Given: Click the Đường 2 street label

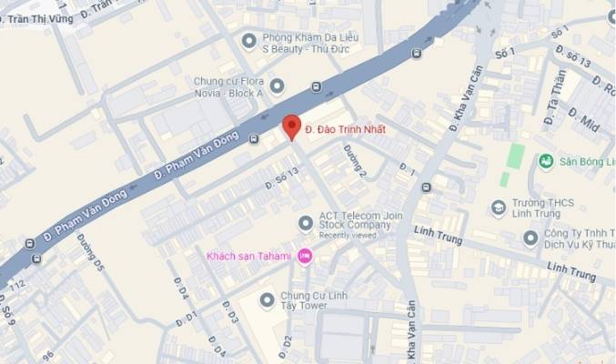Looking at the screenshot, I should (355, 161).
